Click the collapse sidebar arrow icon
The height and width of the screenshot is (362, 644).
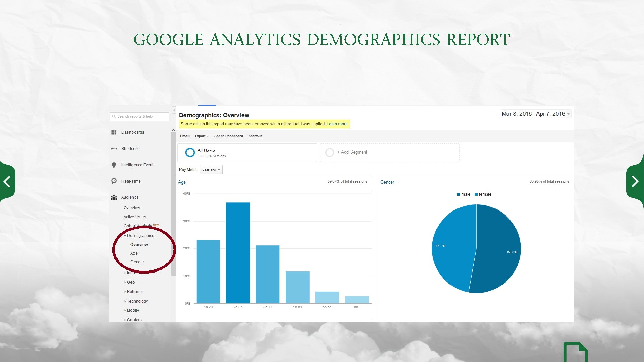coord(174,109)
